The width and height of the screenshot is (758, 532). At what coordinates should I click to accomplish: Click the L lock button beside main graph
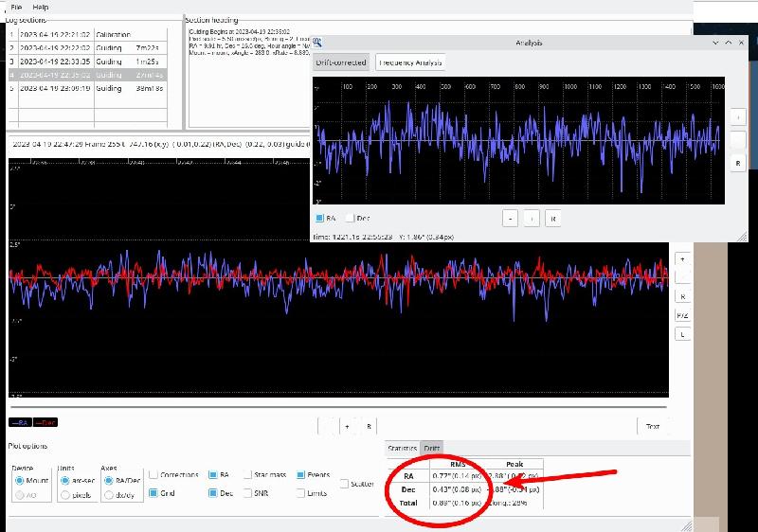tap(682, 334)
